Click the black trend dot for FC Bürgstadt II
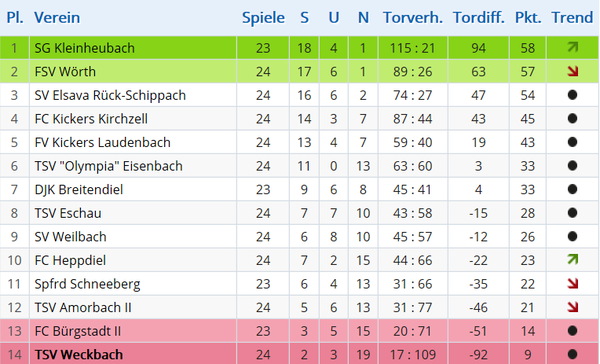This screenshot has height=364, width=600. coord(572,331)
